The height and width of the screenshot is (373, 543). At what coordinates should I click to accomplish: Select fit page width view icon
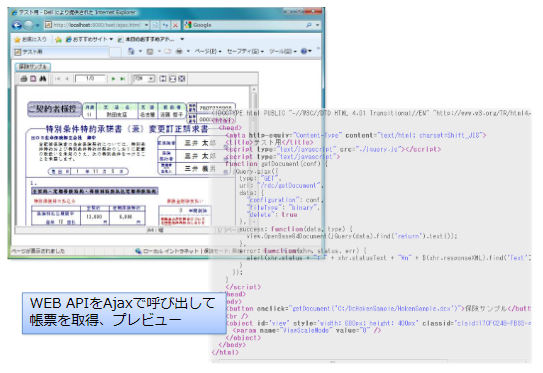(172, 79)
